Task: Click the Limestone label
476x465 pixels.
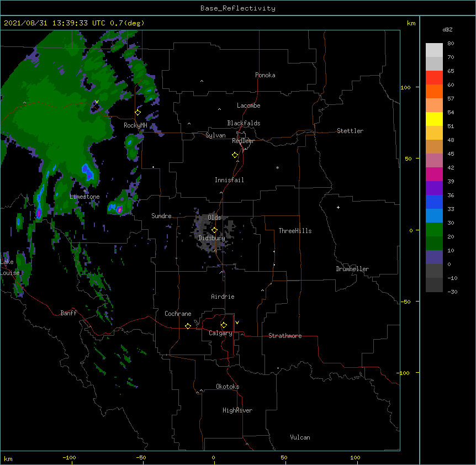Action: click(x=84, y=197)
